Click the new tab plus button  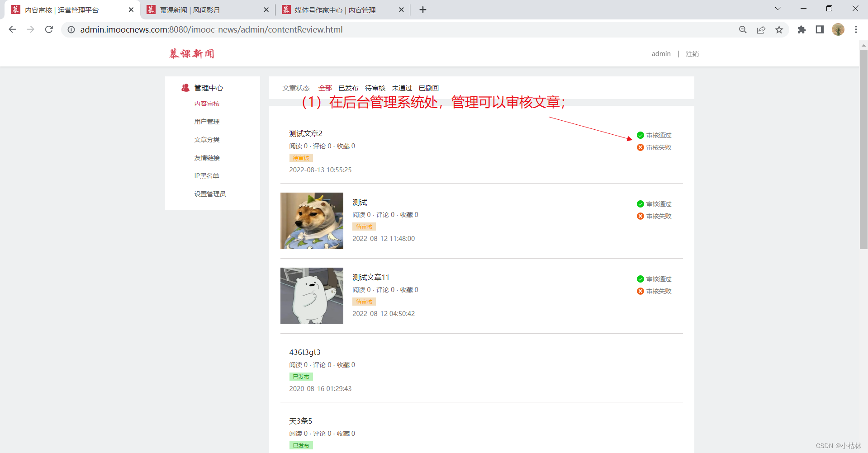coord(422,9)
